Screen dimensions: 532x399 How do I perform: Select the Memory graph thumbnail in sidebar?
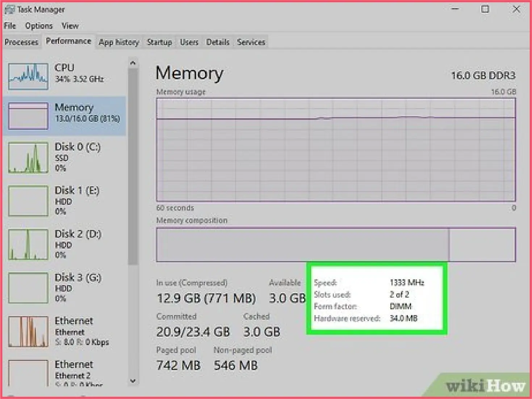pyautogui.click(x=28, y=116)
